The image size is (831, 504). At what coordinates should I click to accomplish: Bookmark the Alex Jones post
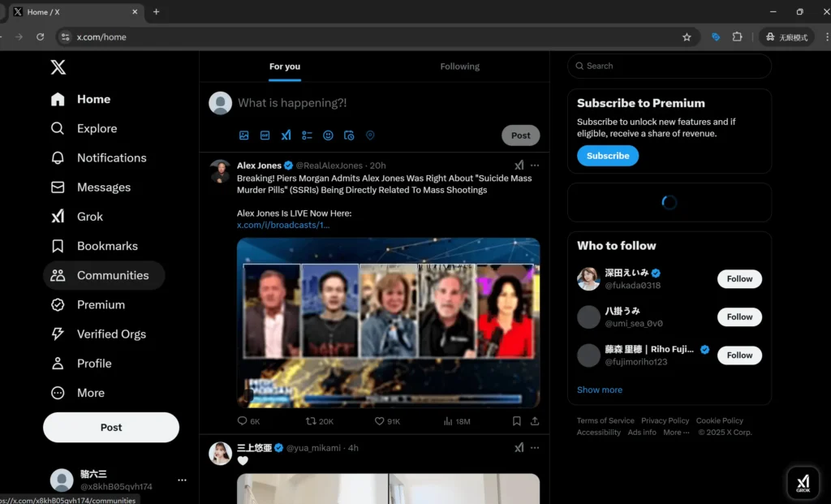(517, 421)
